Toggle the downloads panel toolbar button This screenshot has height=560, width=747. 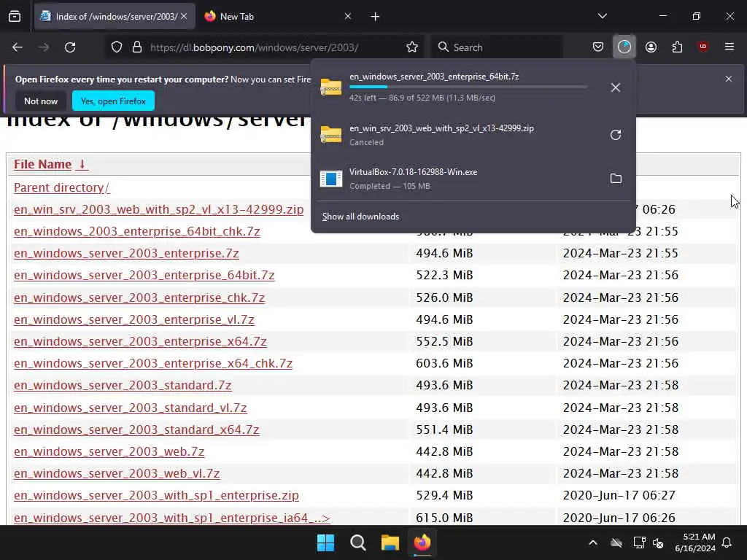624,47
